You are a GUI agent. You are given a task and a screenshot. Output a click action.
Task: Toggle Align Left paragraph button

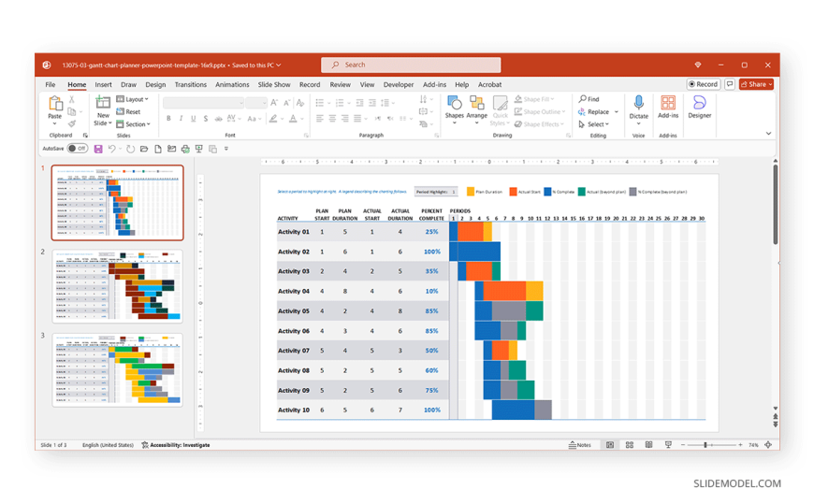pos(320,119)
